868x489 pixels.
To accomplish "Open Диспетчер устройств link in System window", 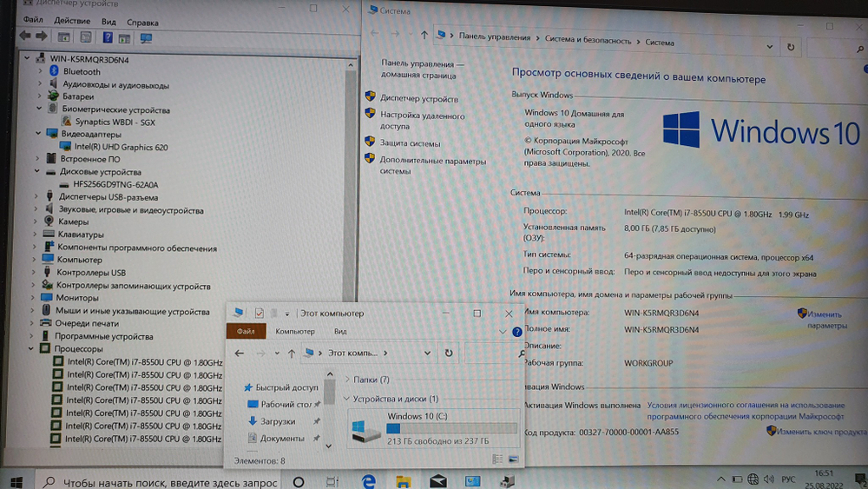I will 419,98.
